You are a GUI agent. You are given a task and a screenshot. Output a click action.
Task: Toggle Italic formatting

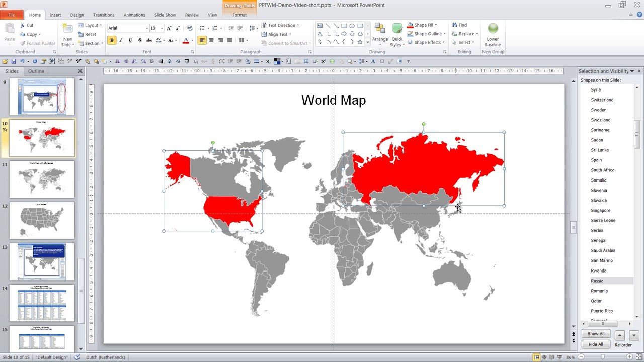[121, 40]
